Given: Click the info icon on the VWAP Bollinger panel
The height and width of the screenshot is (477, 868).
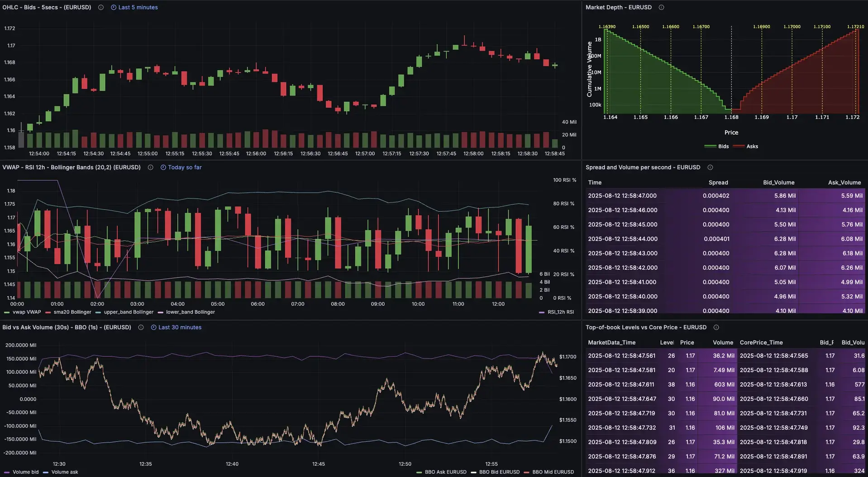Looking at the screenshot, I should [150, 167].
